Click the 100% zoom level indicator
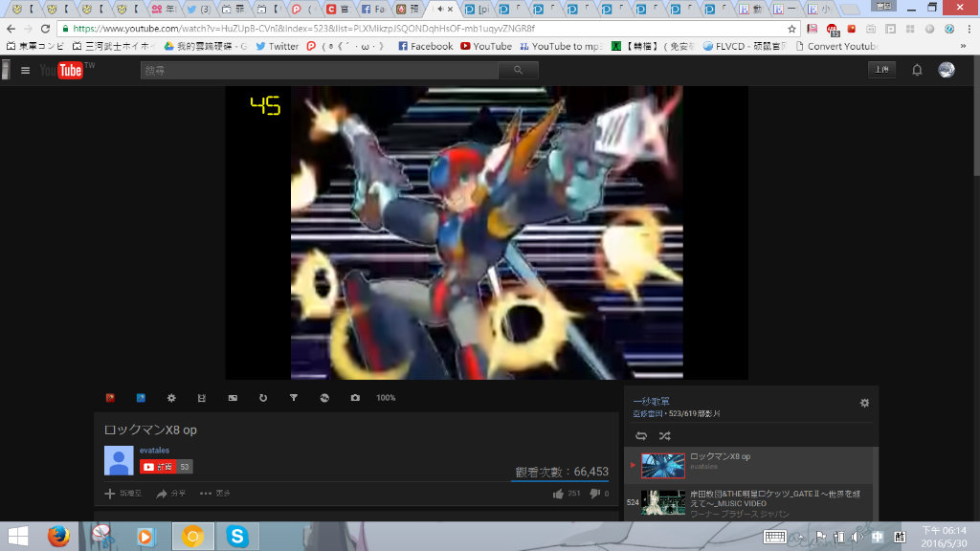This screenshot has width=980, height=551. tap(386, 398)
